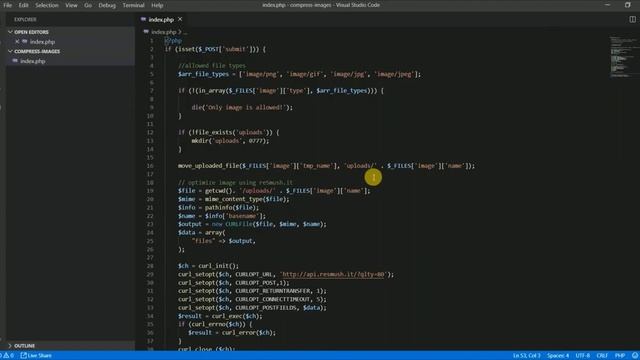Screen dimensions: 640x360
Task: Click the Split Editor icon
Action: (x=632, y=19)
